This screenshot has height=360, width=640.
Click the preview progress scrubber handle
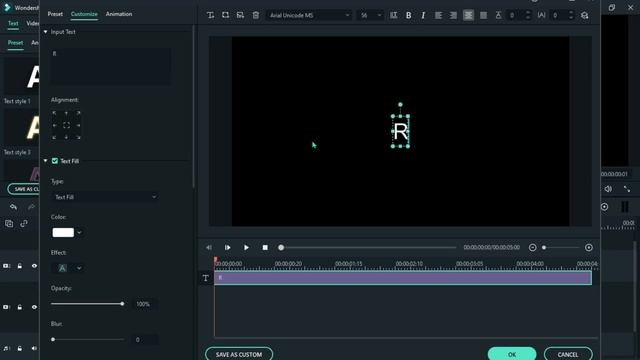(x=281, y=247)
